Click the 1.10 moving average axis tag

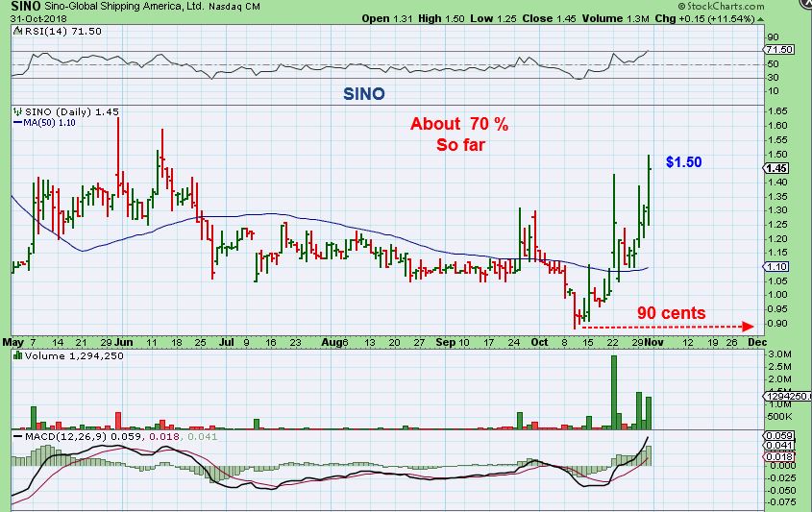pos(776,267)
